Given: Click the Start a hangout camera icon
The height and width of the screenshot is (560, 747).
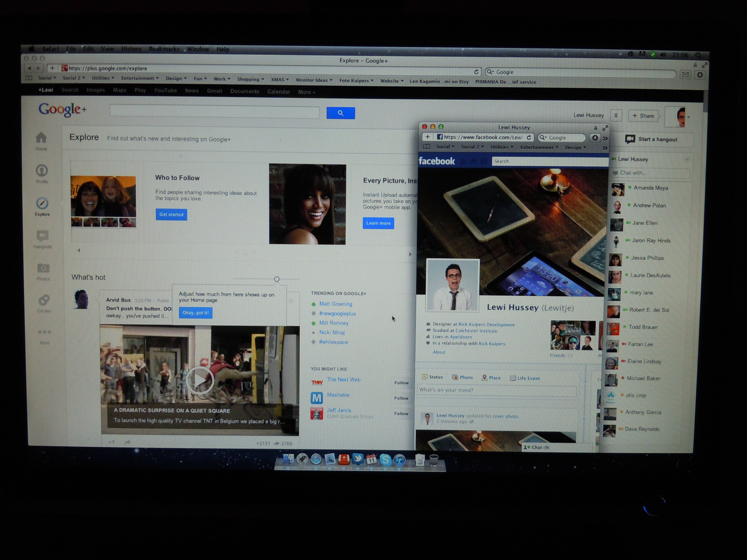Looking at the screenshot, I should click(630, 139).
